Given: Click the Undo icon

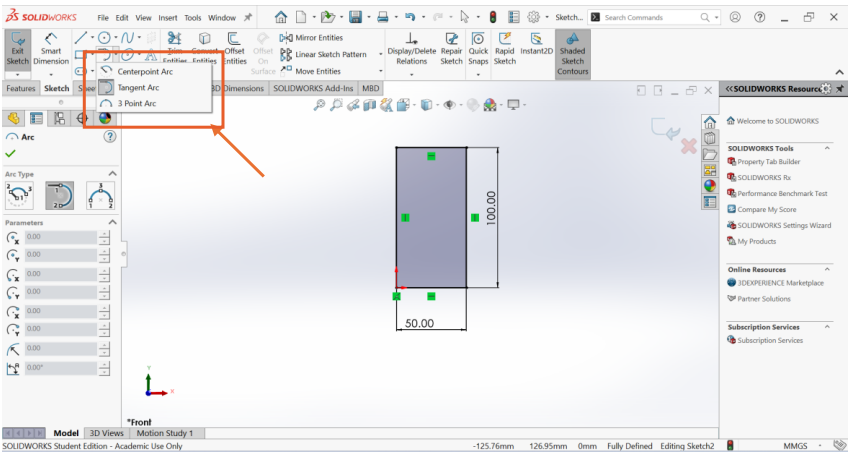Looking at the screenshot, I should pos(410,17).
